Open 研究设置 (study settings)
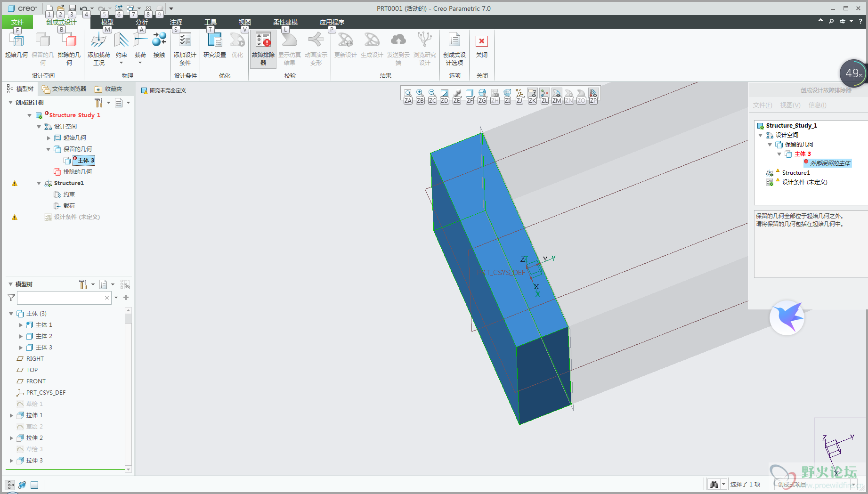This screenshot has height=494, width=868. click(x=215, y=45)
